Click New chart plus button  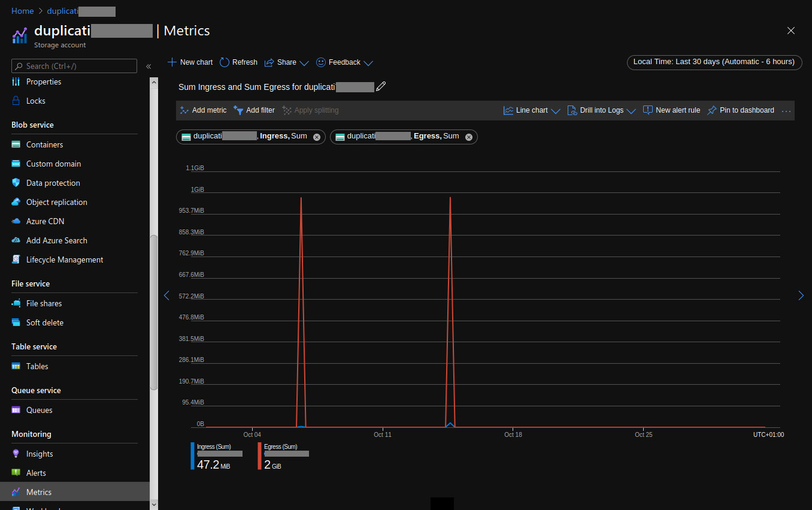point(190,62)
